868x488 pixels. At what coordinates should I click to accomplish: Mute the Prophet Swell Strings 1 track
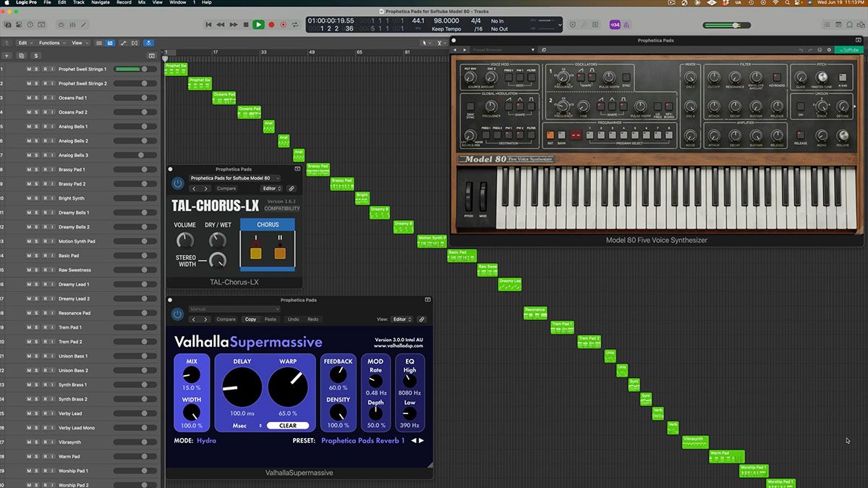tap(29, 70)
